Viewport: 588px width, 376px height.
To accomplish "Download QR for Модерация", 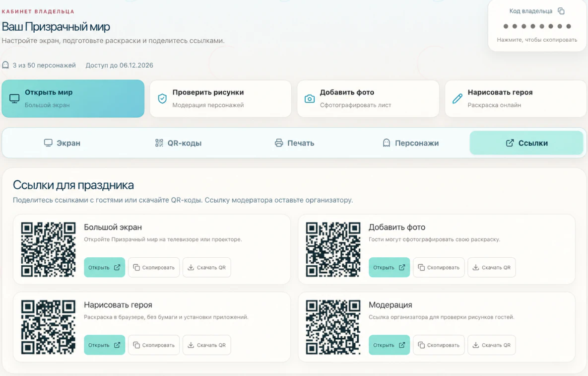I will (x=492, y=345).
